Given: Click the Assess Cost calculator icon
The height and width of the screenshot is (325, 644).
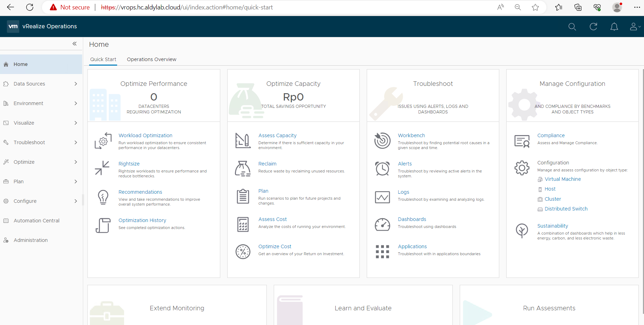Looking at the screenshot, I should click(243, 224).
